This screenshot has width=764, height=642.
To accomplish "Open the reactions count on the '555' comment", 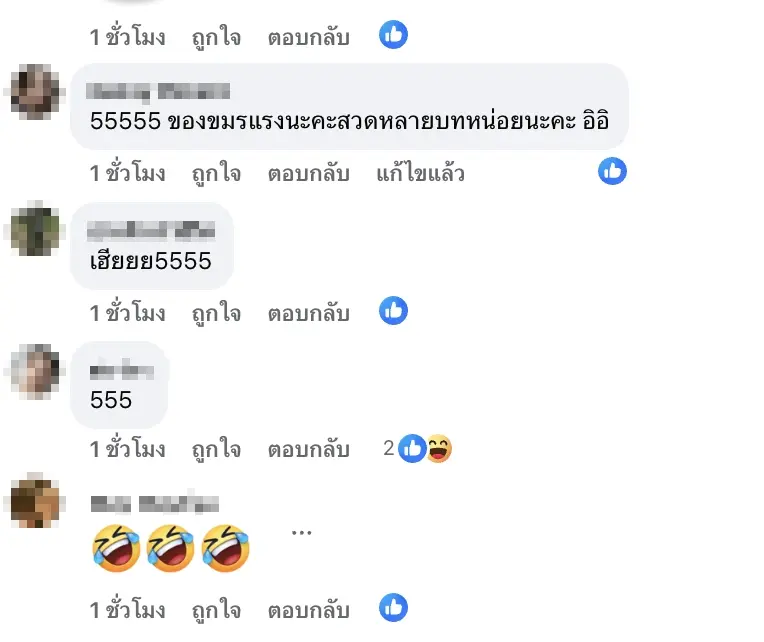I will (x=388, y=448).
